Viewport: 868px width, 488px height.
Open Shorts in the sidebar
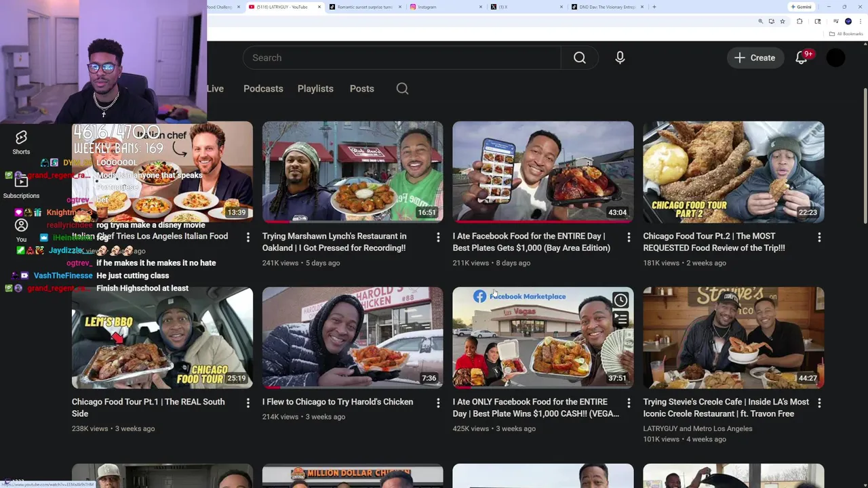(x=21, y=142)
